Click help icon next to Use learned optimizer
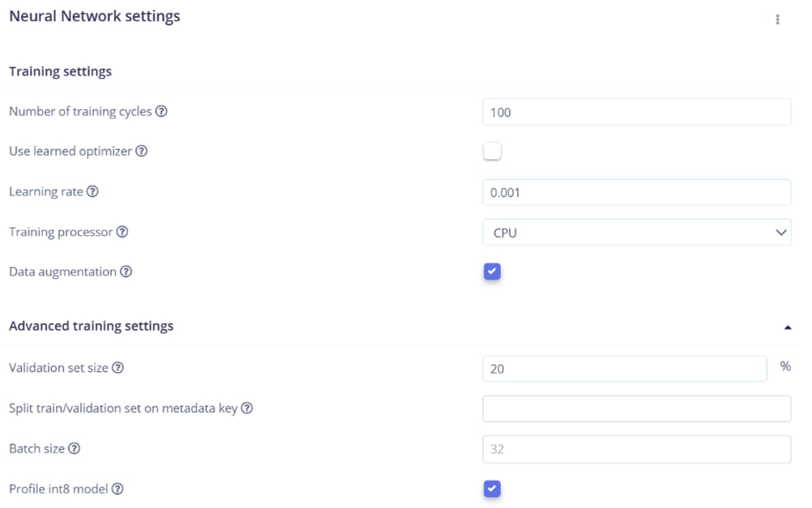The image size is (812, 508). [x=141, y=152]
